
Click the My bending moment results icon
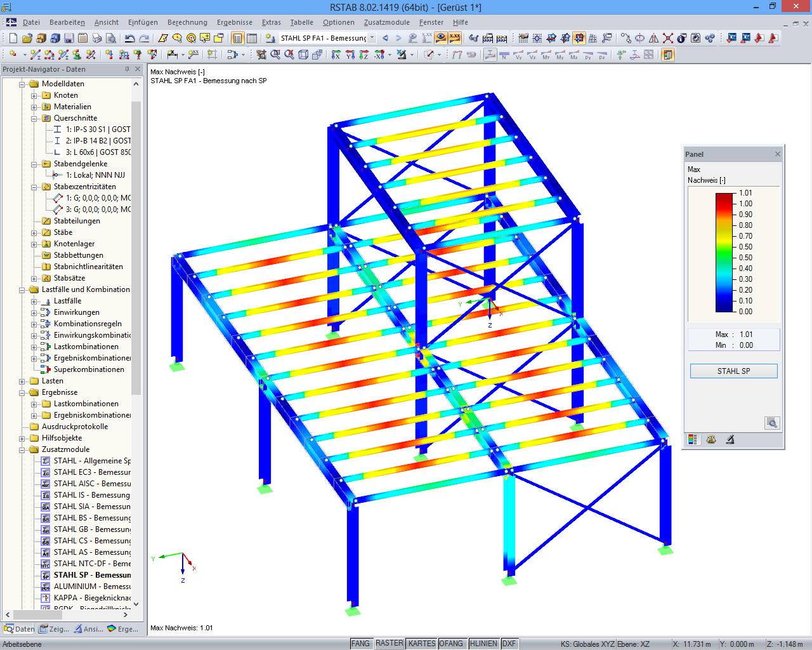[560, 55]
